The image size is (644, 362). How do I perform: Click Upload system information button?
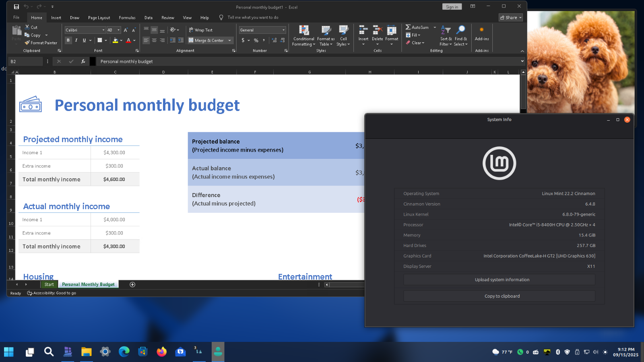coord(502,280)
